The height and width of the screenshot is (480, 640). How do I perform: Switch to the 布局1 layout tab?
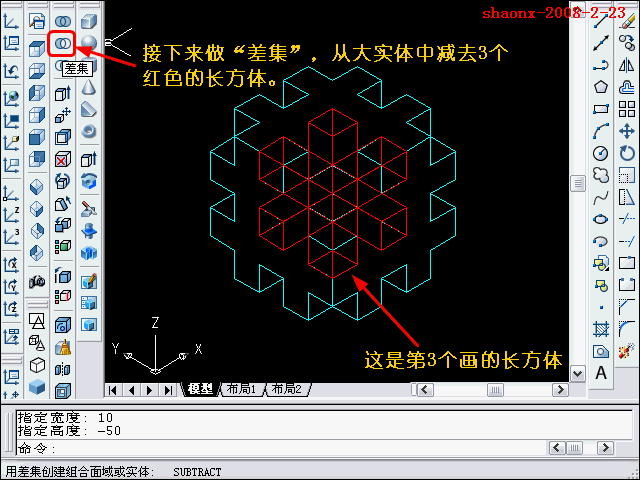[x=242, y=389]
